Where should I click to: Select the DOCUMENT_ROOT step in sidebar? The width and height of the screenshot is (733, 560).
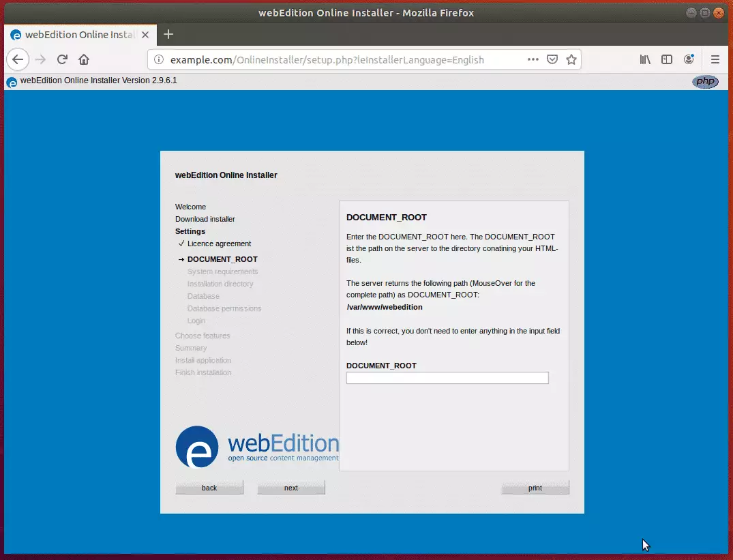[x=222, y=259]
